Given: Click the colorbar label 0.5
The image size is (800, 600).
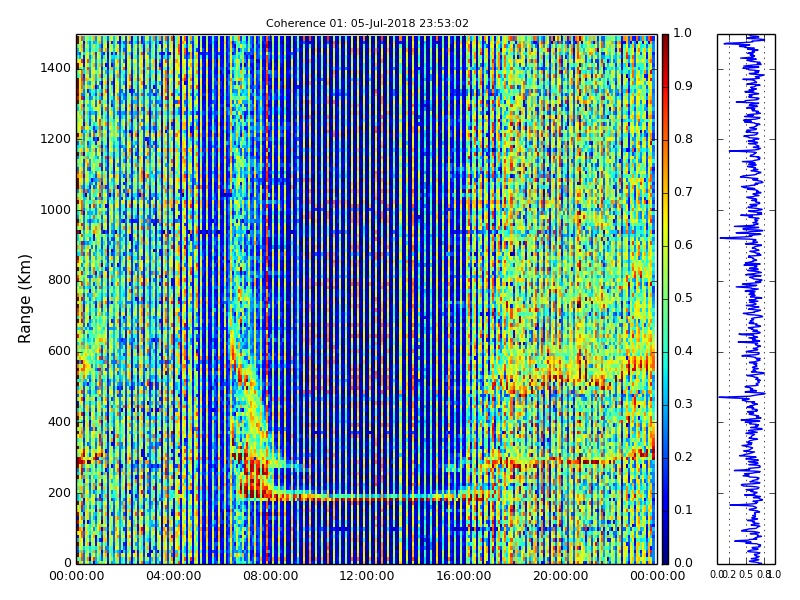Looking at the screenshot, I should pyautogui.click(x=683, y=298).
